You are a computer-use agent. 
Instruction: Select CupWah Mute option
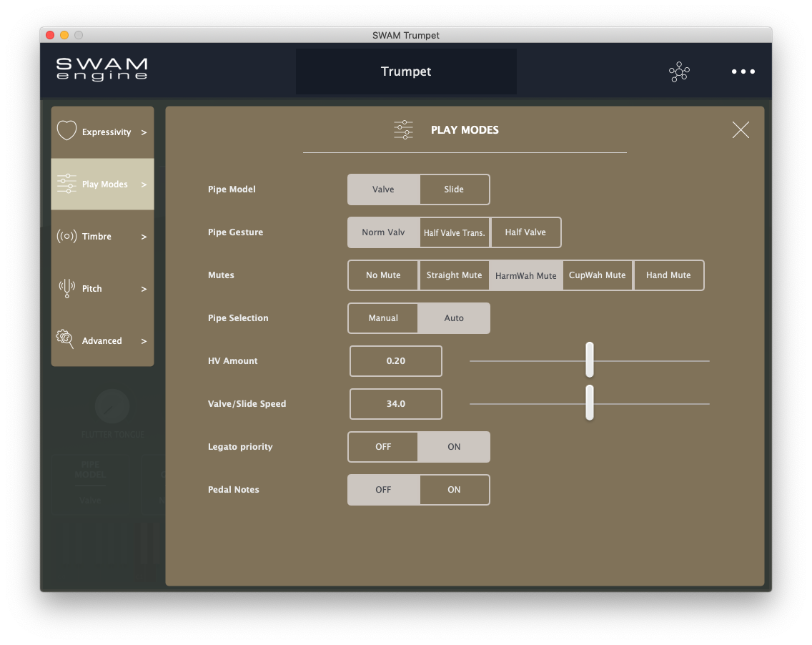pos(597,275)
